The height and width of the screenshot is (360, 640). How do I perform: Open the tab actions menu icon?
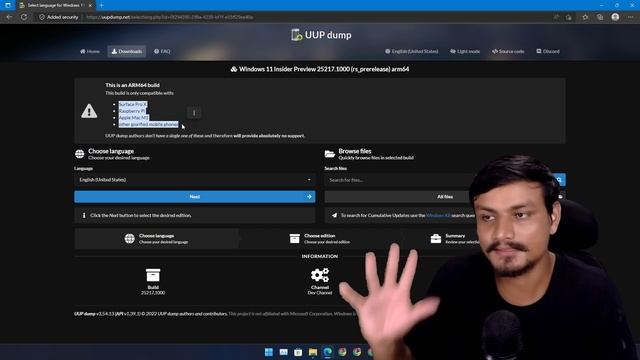[8, 5]
